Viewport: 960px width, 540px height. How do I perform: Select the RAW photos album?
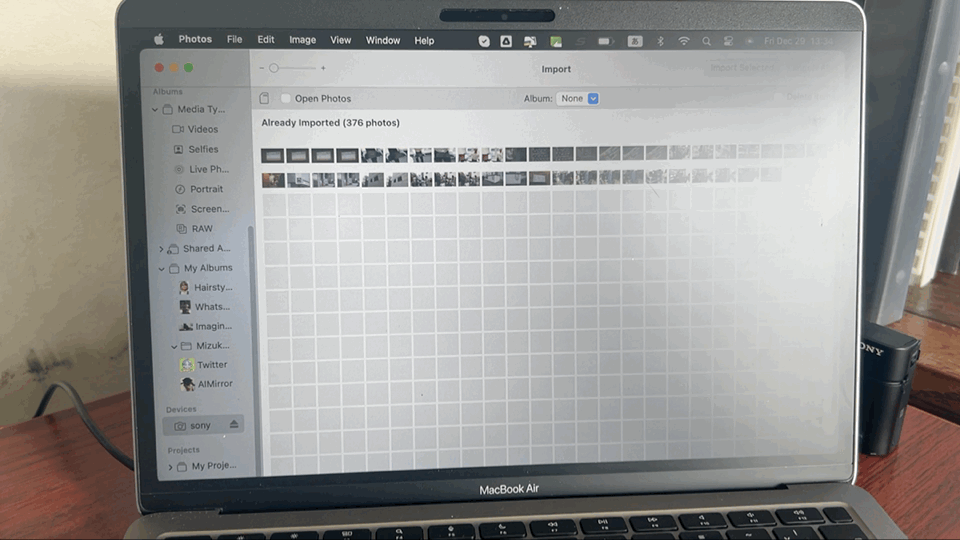click(201, 229)
